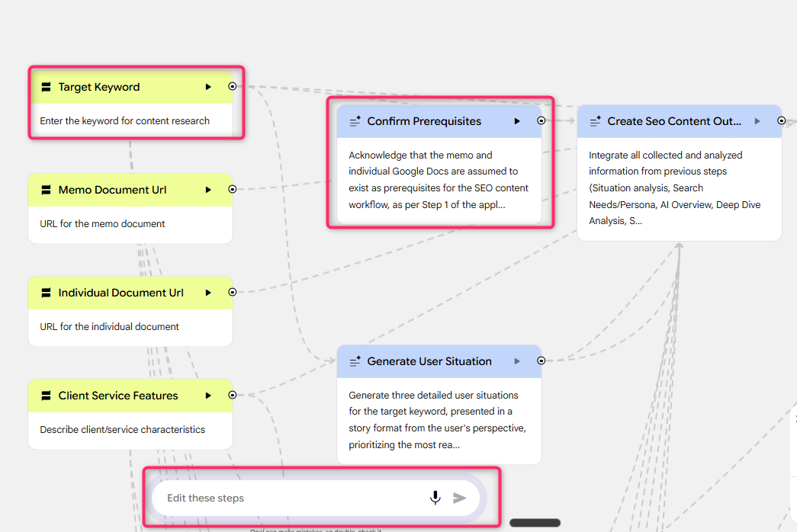Run the Generate User Situation step
Image resolution: width=797 pixels, height=532 pixels.
pyautogui.click(x=517, y=361)
